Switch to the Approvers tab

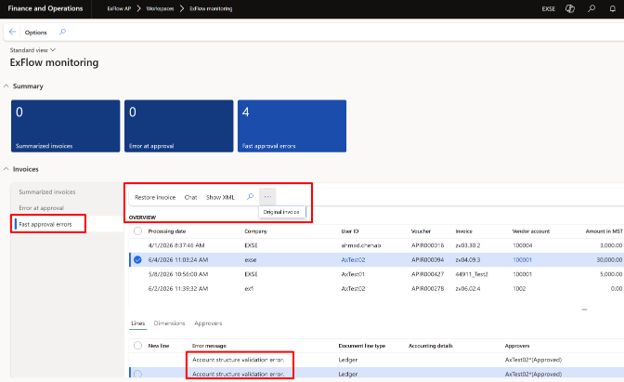tap(208, 323)
